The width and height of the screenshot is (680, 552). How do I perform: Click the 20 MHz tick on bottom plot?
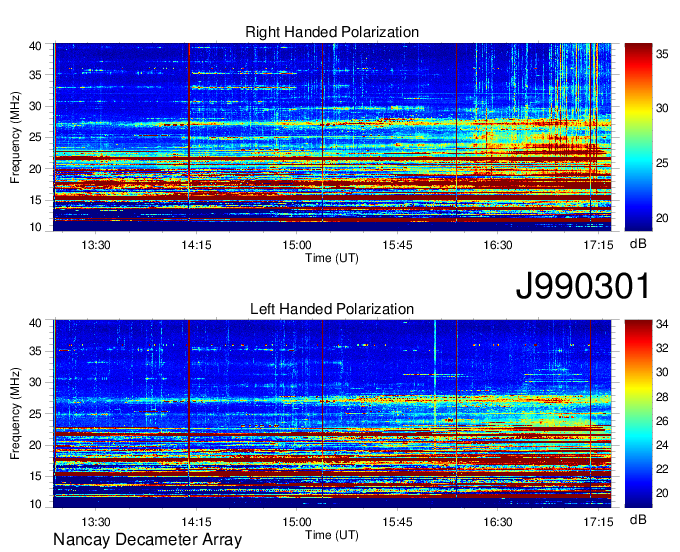35,445
